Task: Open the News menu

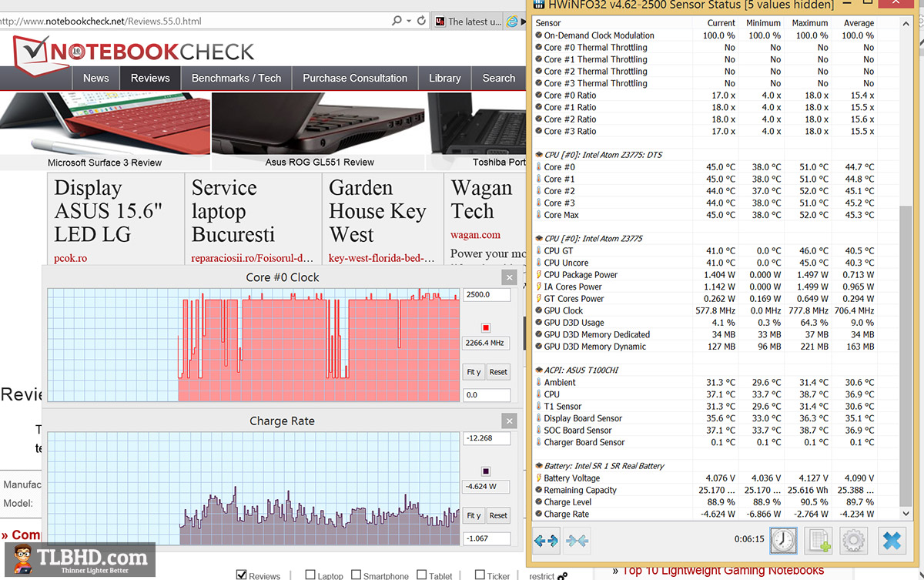Action: [x=96, y=78]
